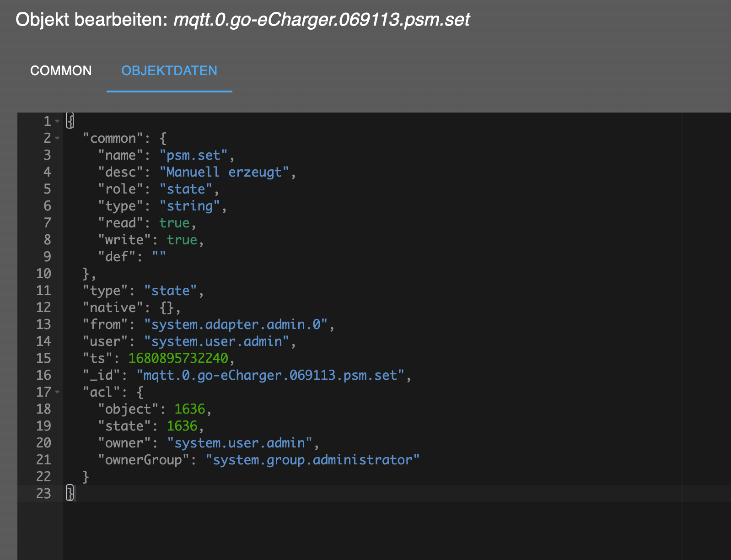Viewport: 731px width, 560px height.
Task: Fold the "common" block arrow
Action: [57, 138]
